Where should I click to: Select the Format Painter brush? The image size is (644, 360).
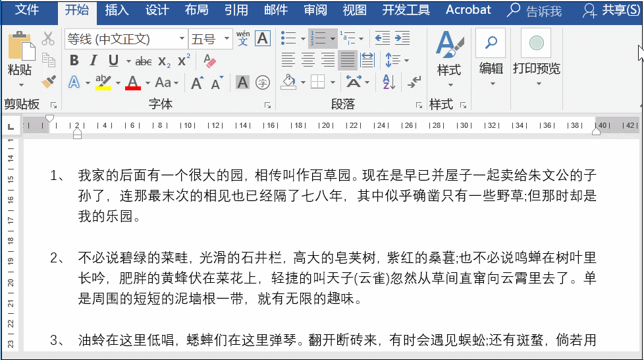(49, 82)
